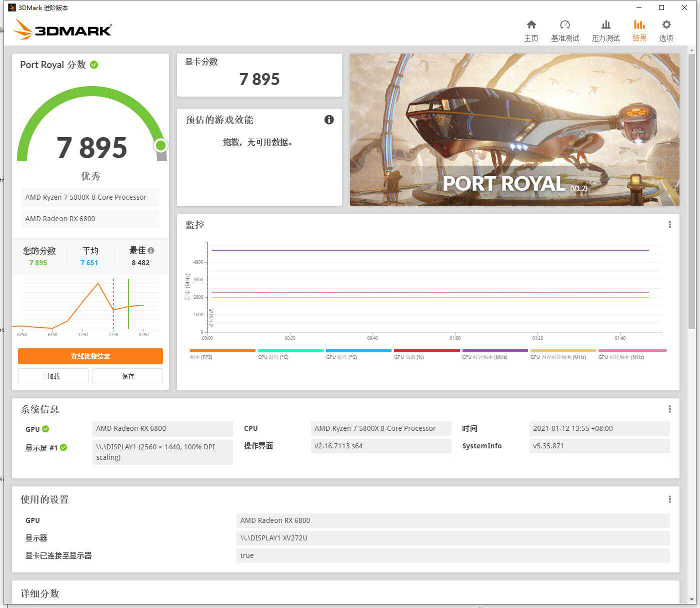Open the 系统信息 panel three-dot menu
The width and height of the screenshot is (700, 608).
(x=669, y=409)
